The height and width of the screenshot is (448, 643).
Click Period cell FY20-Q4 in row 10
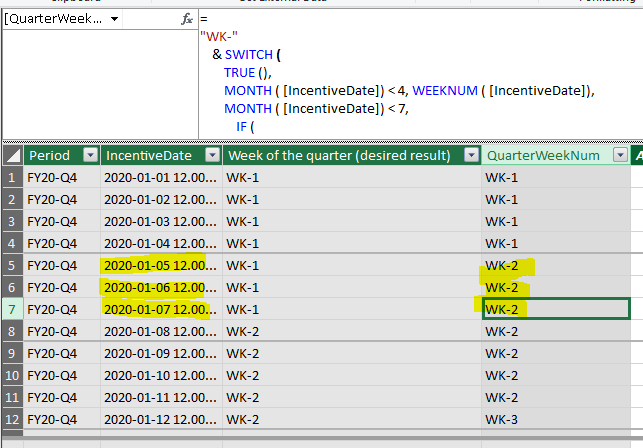[x=62, y=375]
